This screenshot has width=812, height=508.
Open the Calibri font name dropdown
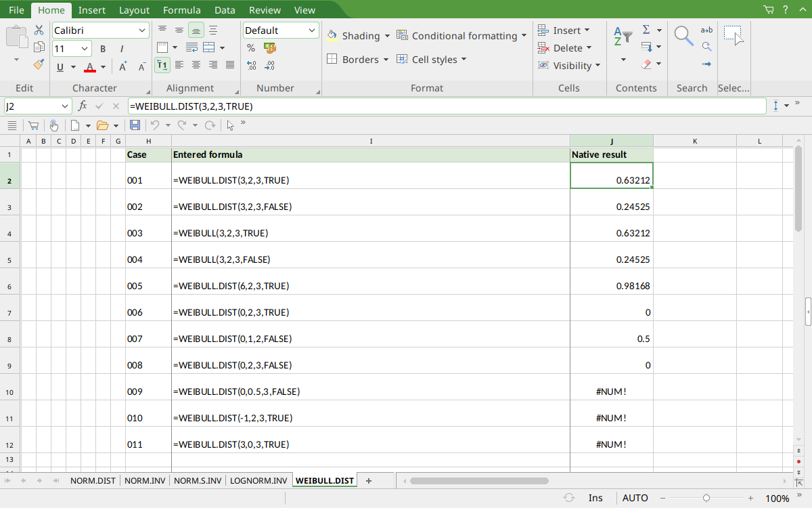tap(142, 30)
